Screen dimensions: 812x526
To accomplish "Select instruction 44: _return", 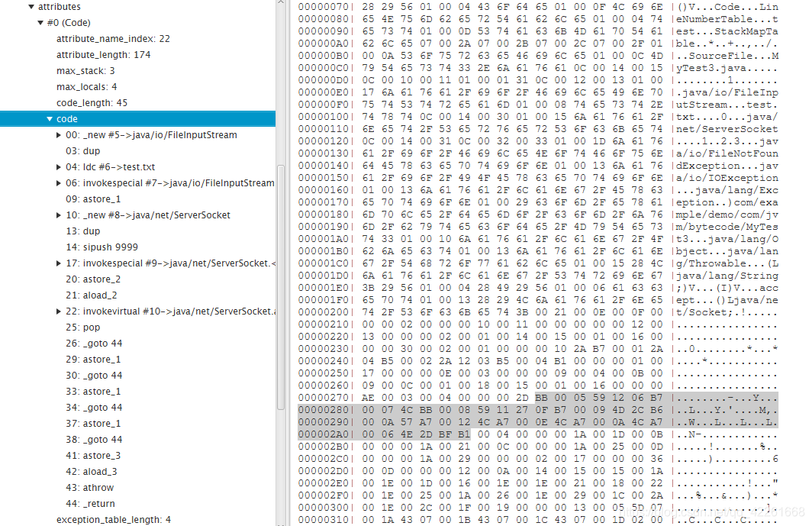I will coord(90,504).
